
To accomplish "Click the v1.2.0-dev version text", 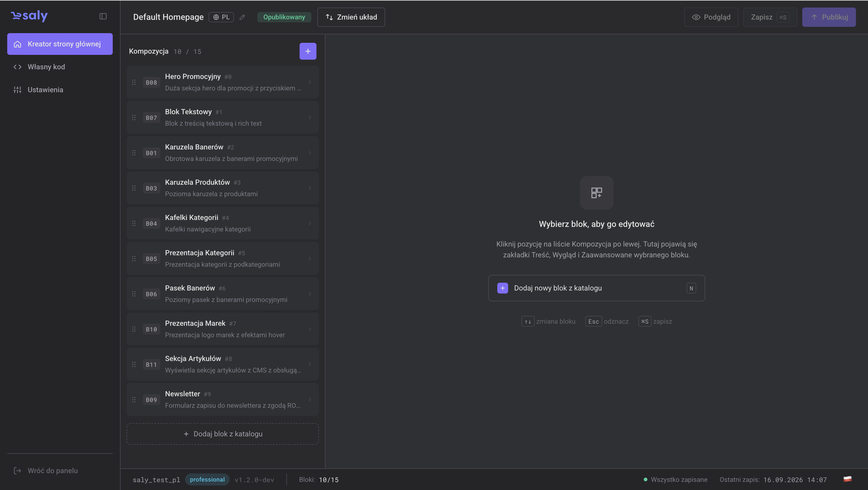I will coord(254,480).
